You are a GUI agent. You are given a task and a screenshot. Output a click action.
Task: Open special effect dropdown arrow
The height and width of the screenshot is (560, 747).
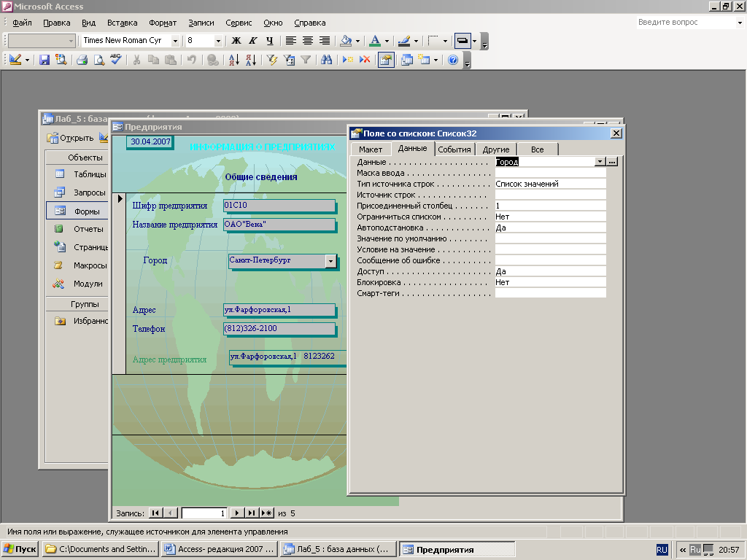click(474, 41)
